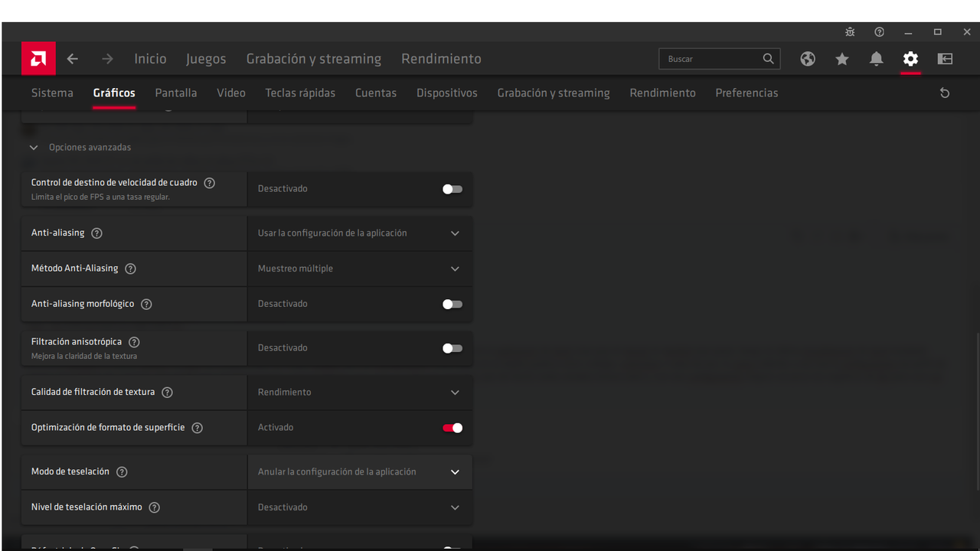This screenshot has width=980, height=551.
Task: Toggle the sidebar panel icon
Action: (946, 59)
